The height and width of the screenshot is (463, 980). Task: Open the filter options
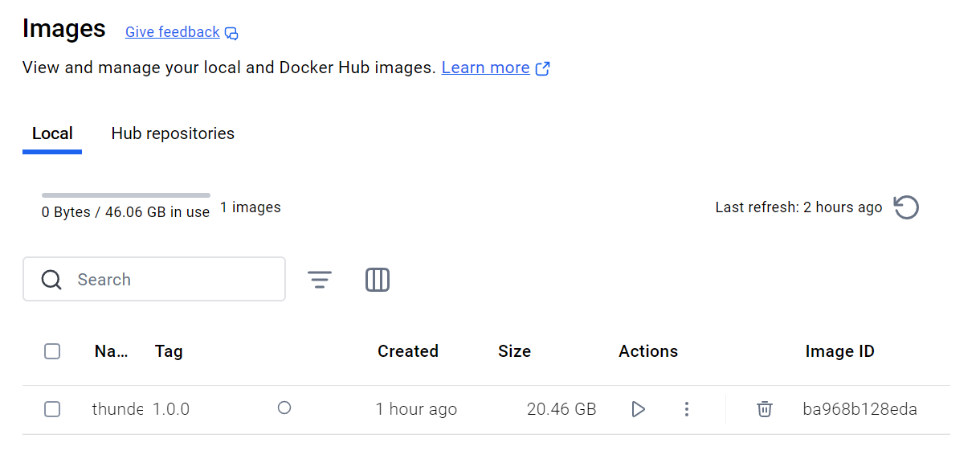pos(320,279)
